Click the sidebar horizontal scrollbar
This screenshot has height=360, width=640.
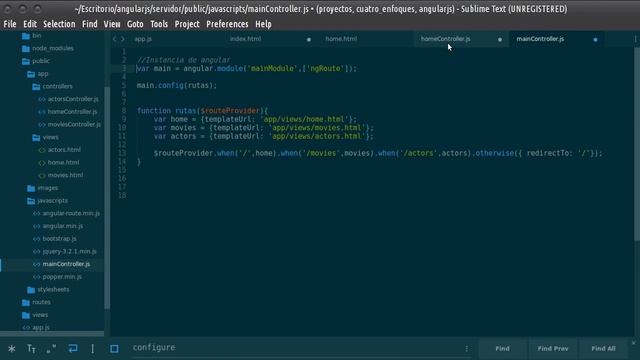[x=52, y=334]
